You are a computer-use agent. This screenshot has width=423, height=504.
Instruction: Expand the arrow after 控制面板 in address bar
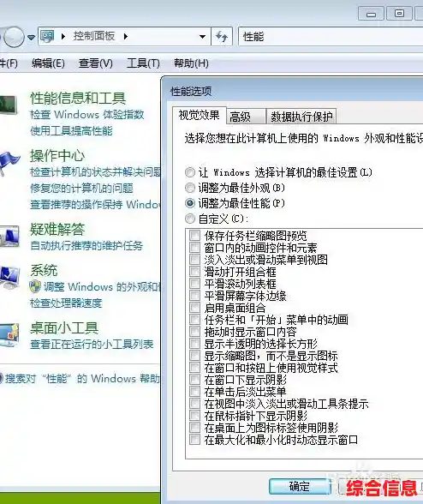[x=126, y=37]
